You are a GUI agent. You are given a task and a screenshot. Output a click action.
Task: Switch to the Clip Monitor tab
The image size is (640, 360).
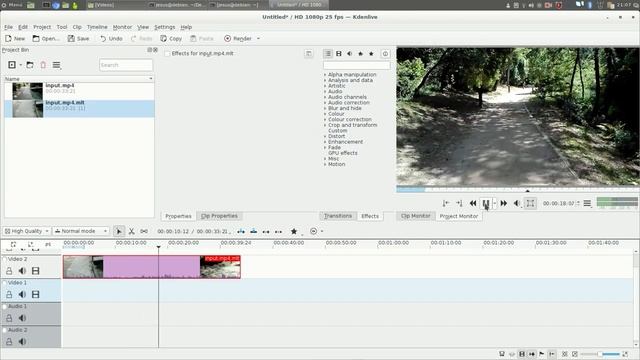[416, 216]
